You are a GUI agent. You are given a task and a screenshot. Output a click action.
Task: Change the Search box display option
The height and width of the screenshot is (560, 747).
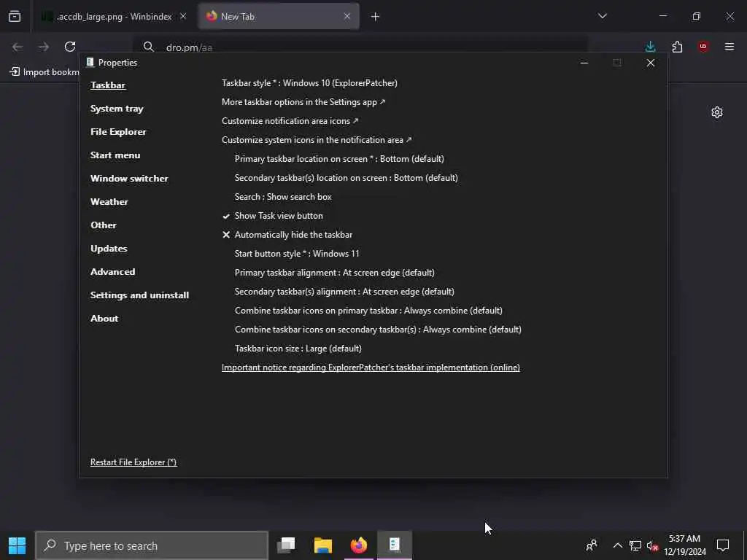[x=283, y=197]
